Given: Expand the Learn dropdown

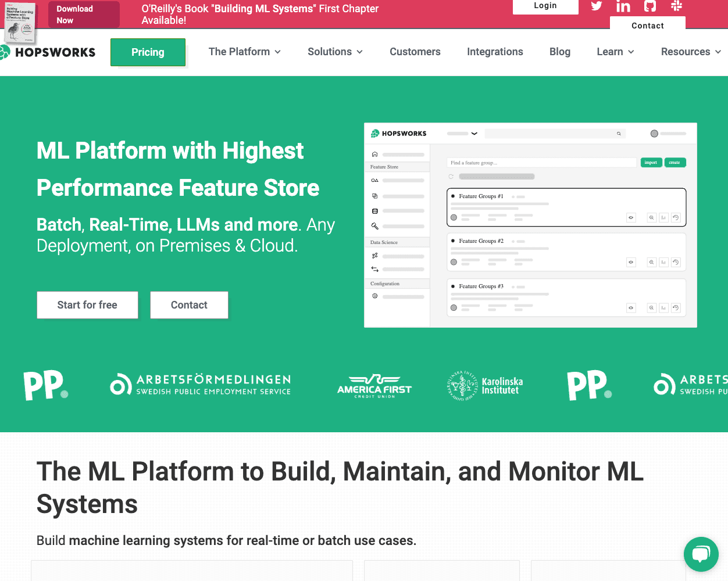Looking at the screenshot, I should (616, 52).
